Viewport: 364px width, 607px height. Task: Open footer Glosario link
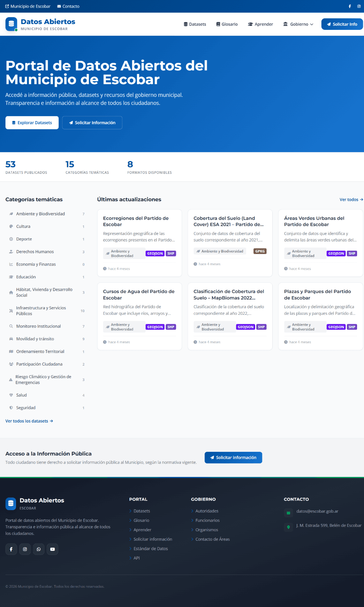pos(141,520)
